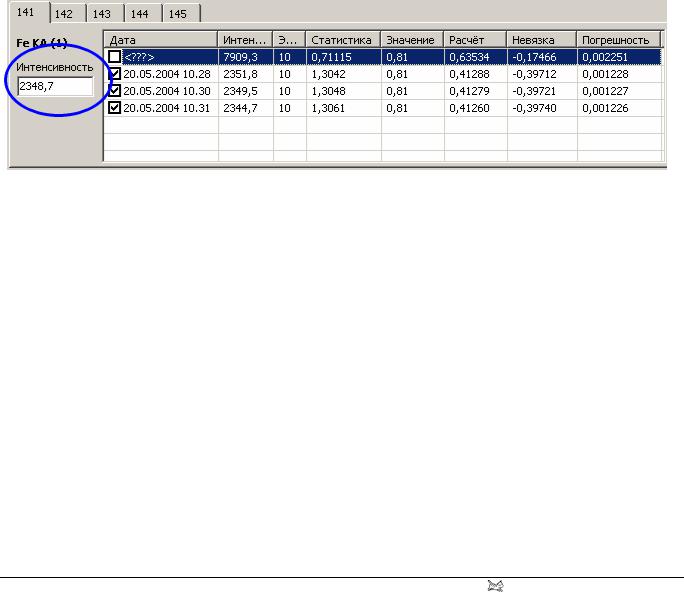The image size is (684, 595).
Task: Click calculated value 0,41260
Action: click(x=469, y=108)
